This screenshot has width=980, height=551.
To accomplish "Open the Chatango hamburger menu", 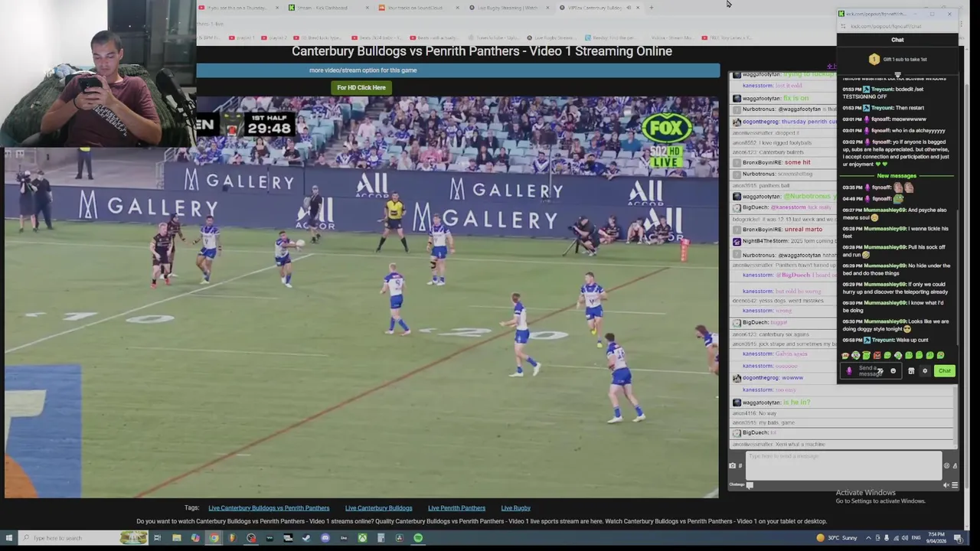I will pos(955,485).
